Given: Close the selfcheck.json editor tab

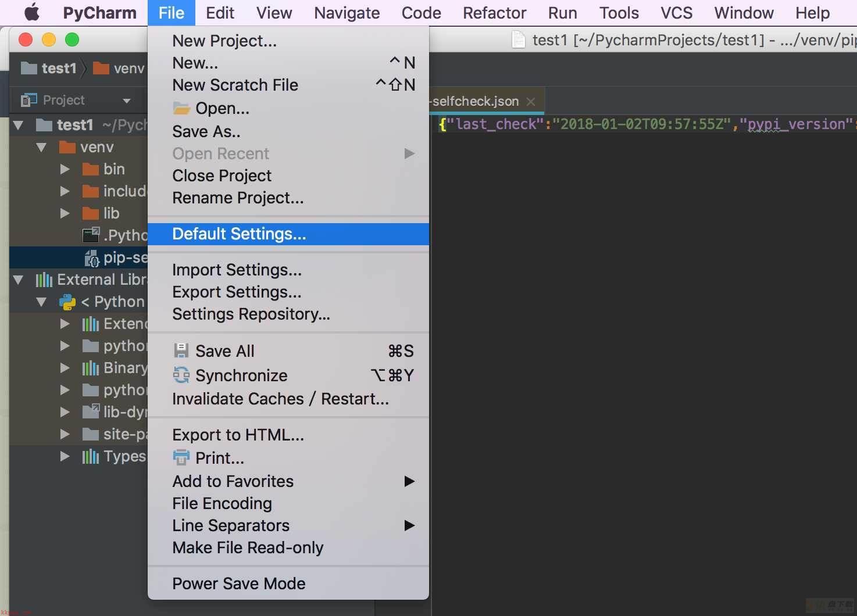Looking at the screenshot, I should tap(530, 101).
